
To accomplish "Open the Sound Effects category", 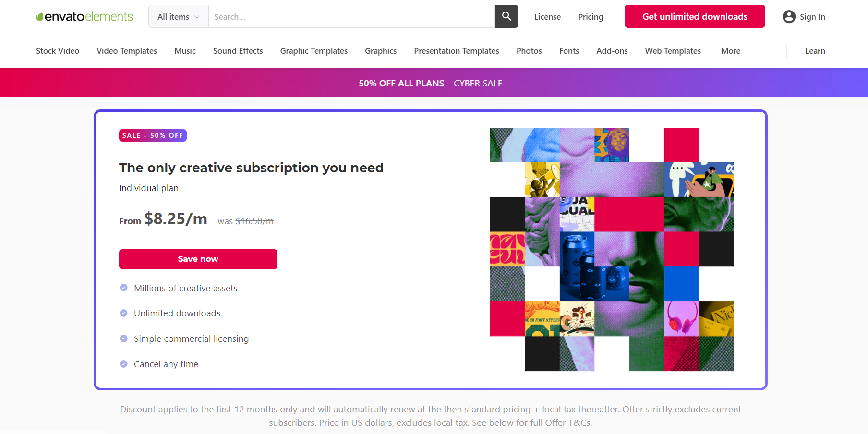I will pos(238,51).
